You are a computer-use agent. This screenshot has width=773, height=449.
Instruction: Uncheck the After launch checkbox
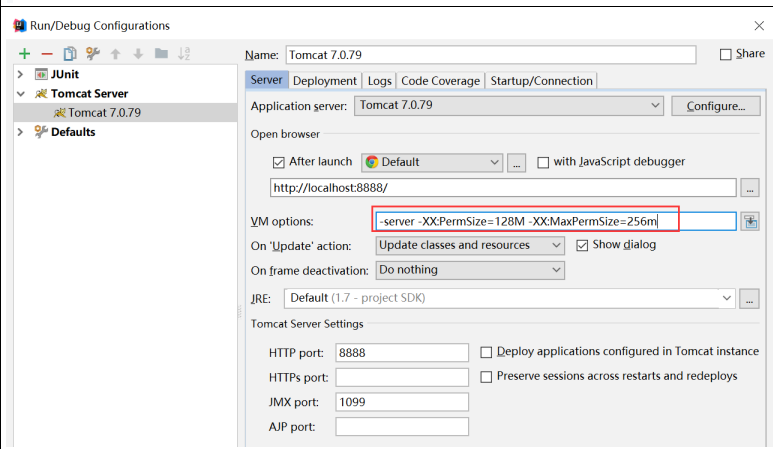(x=279, y=162)
